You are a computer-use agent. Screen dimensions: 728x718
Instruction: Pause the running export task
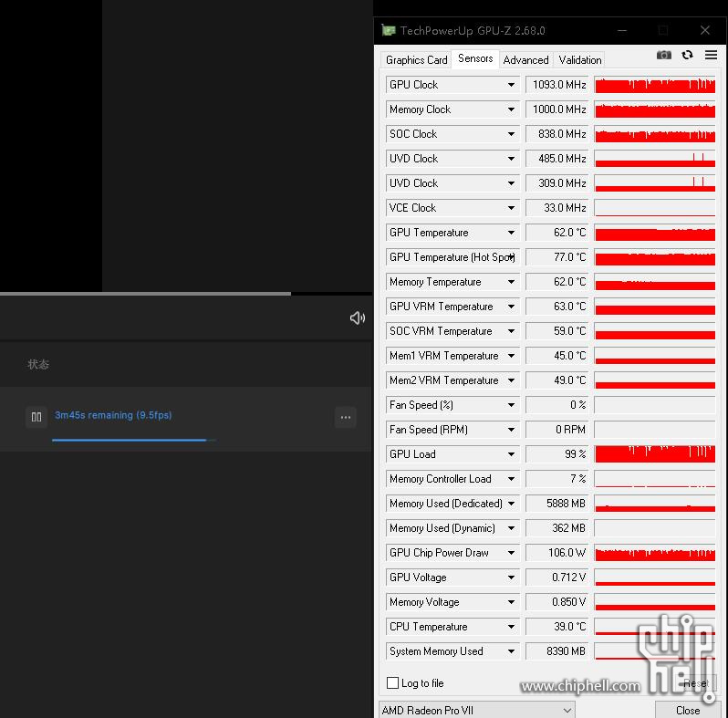[36, 417]
